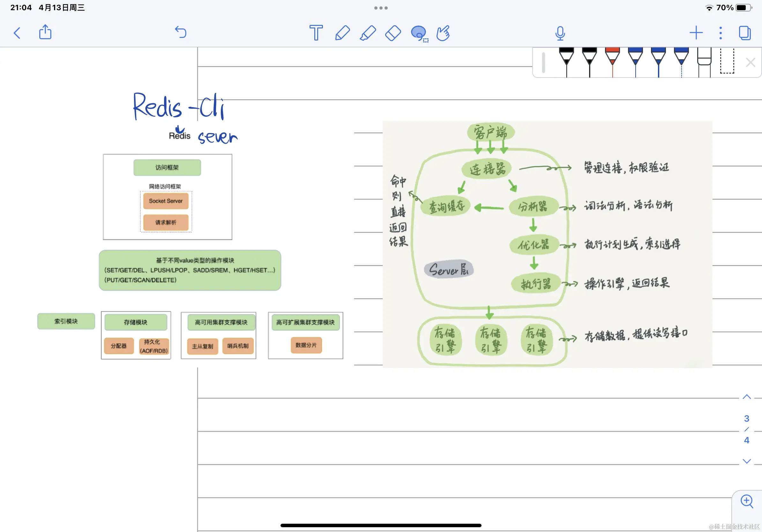762x532 pixels.
Task: Select the Highlighter tool
Action: (x=368, y=33)
